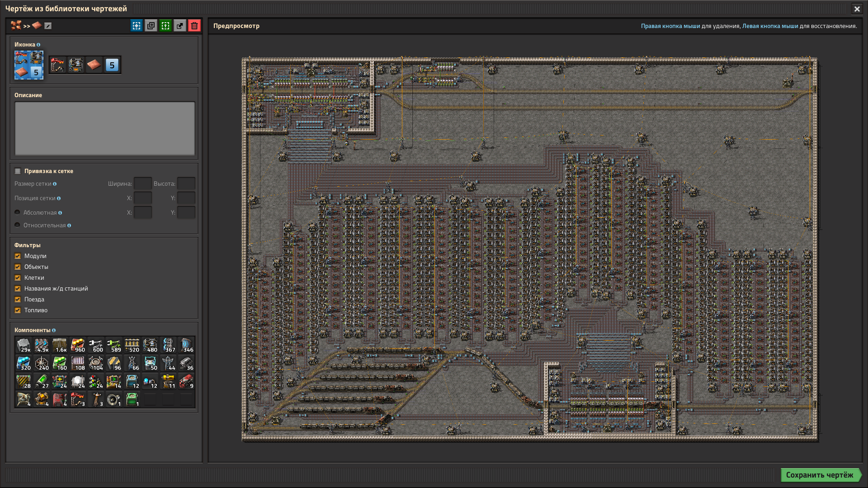Click the red locomotive component showing 9

[x=186, y=381]
